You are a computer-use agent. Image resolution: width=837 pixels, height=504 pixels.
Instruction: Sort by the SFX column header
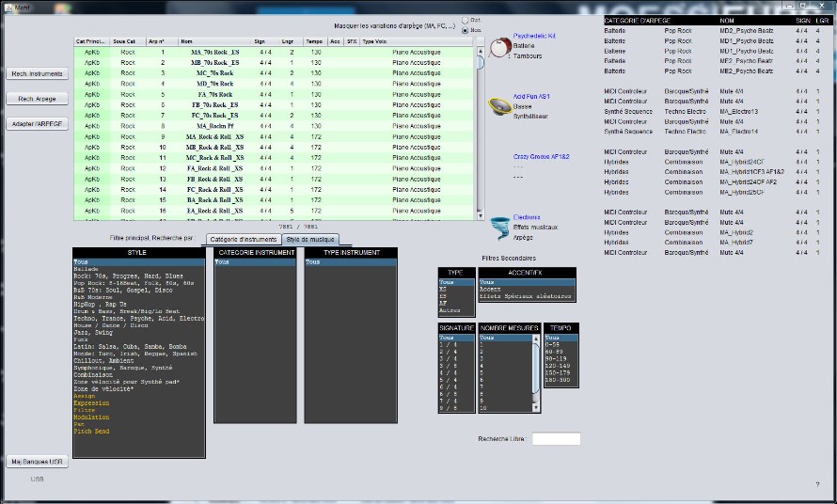point(352,41)
